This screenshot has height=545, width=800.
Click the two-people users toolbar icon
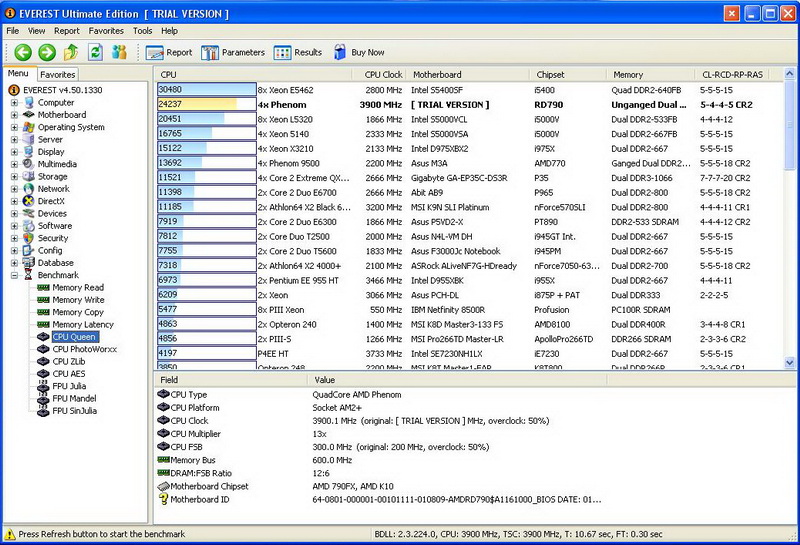coord(119,52)
